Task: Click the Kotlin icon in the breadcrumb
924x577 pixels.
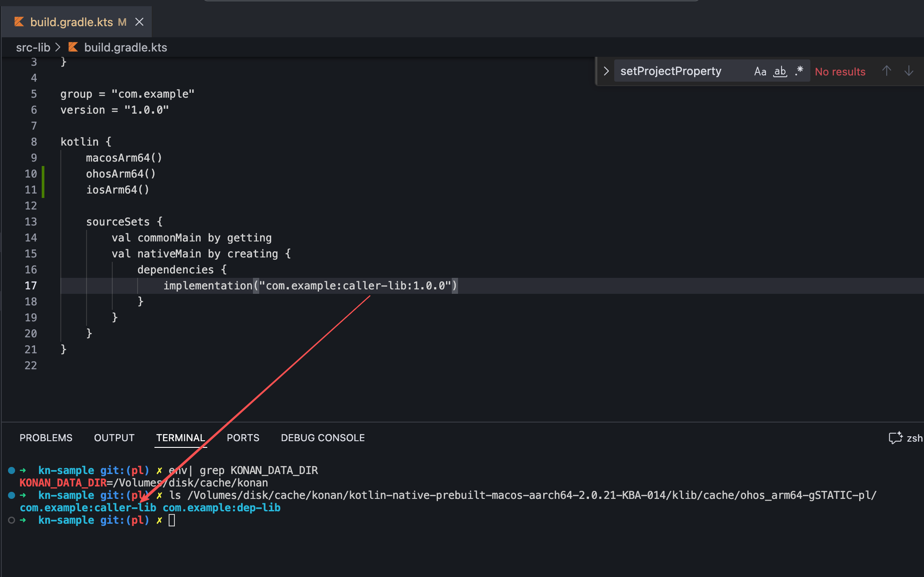Action: click(x=73, y=47)
